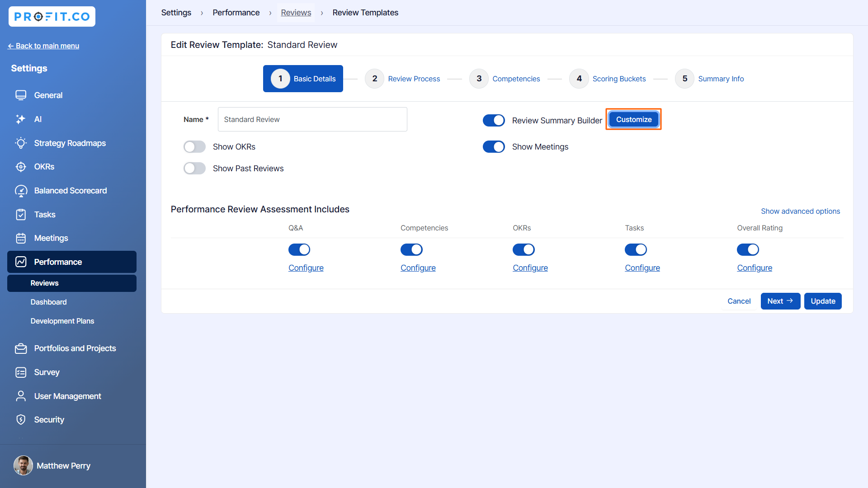The width and height of the screenshot is (868, 488).
Task: Click the General monitor icon in sidebar
Action: (21, 95)
